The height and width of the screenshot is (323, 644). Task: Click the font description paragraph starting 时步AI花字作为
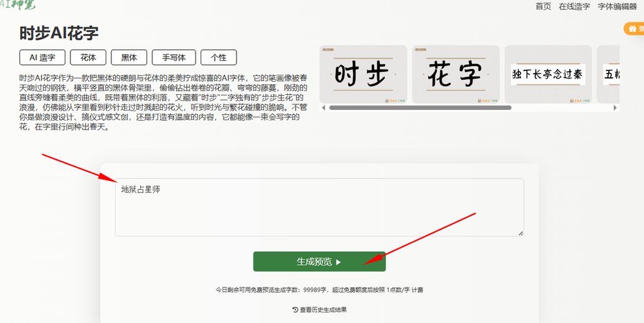coord(164,102)
